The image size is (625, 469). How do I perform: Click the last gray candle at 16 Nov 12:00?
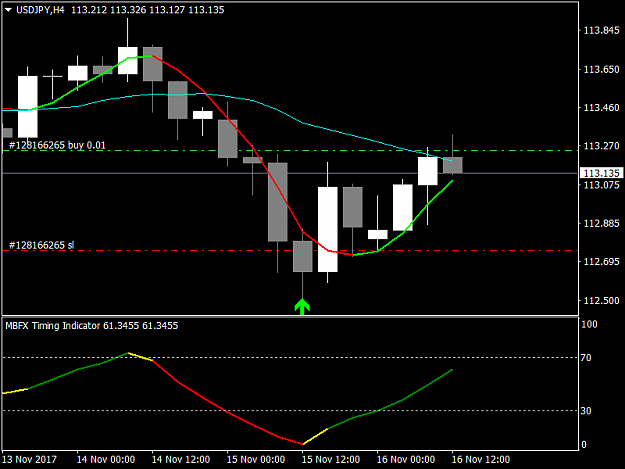(452, 165)
